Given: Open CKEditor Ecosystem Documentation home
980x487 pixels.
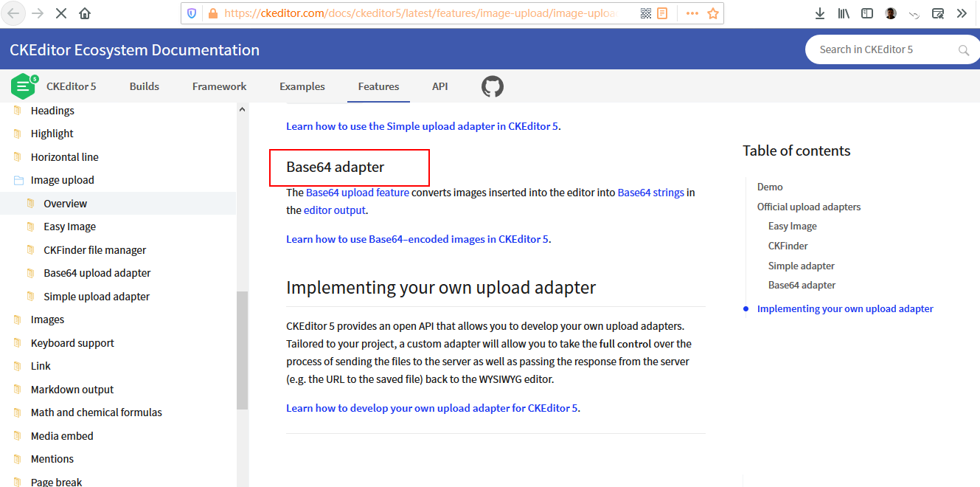Looking at the screenshot, I should tap(134, 50).
